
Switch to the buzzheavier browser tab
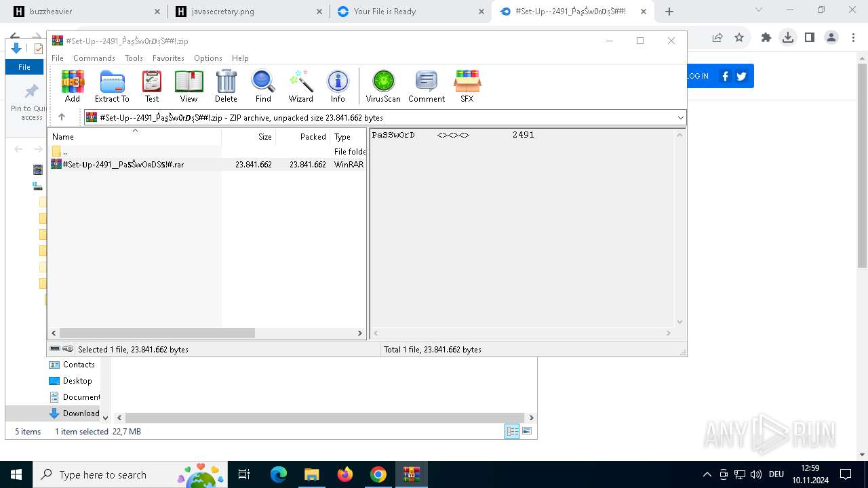(x=86, y=12)
